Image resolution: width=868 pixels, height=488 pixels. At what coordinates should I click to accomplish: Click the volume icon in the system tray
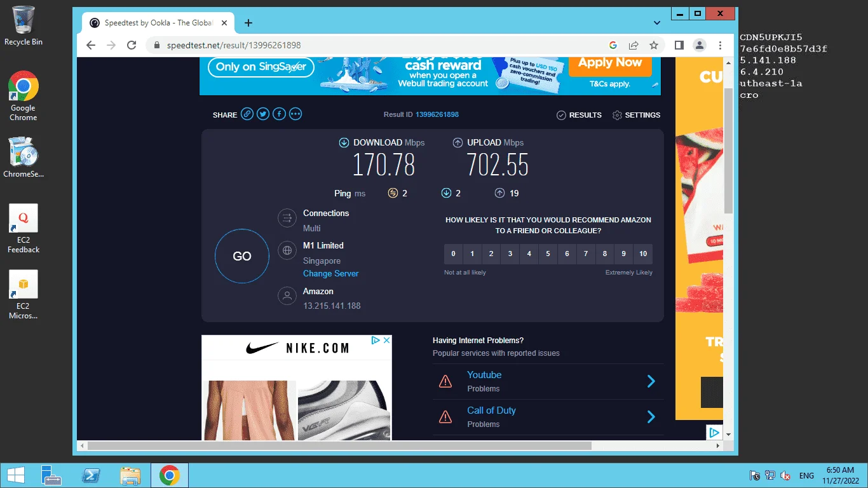785,475
